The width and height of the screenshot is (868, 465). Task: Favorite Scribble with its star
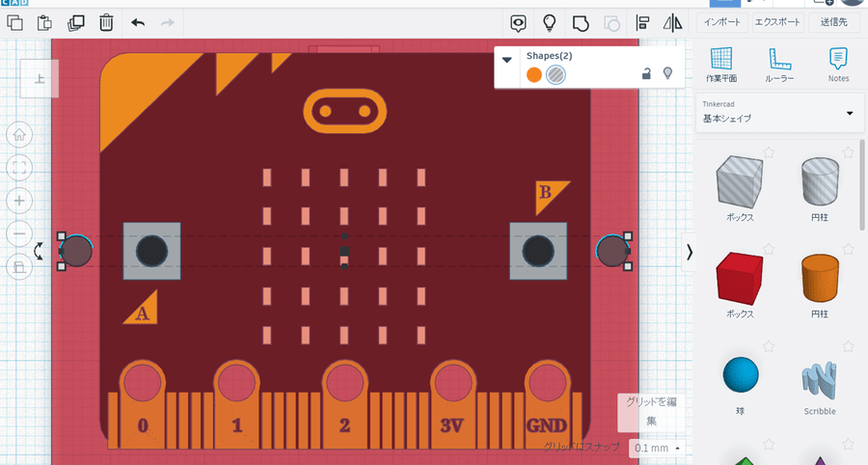click(x=848, y=346)
